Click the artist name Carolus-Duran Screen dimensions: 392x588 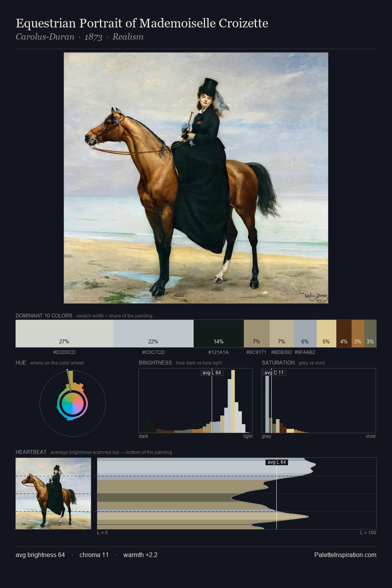(x=45, y=37)
